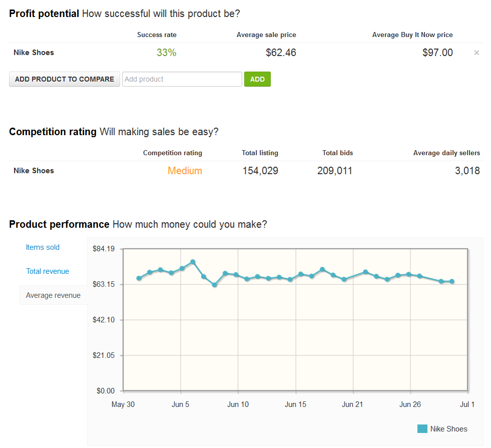Click the Average Buy It Now price header
Viewport: 491px width, 448px height.
tap(412, 35)
